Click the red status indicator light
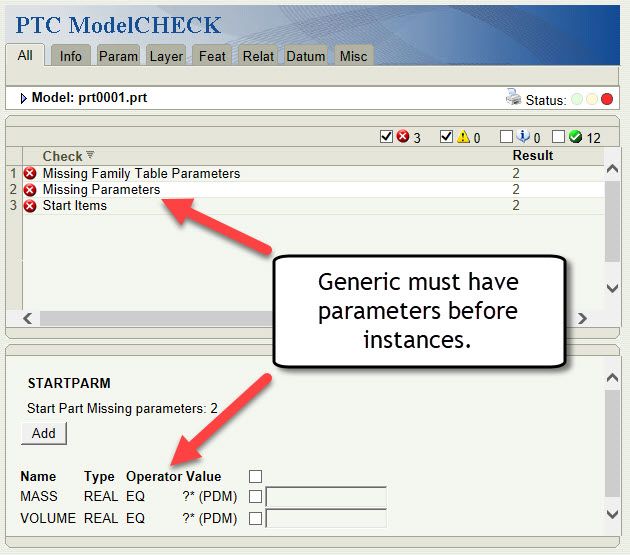This screenshot has width=630, height=555. 607,99
